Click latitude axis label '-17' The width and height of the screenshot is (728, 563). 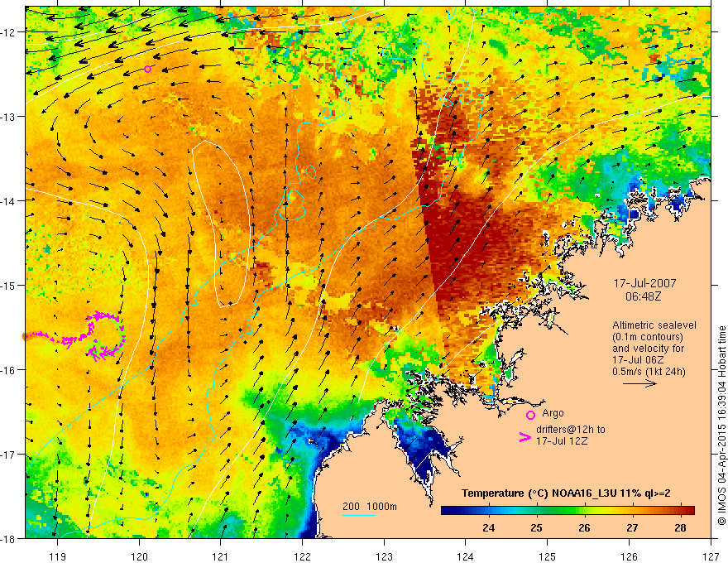click(8, 455)
